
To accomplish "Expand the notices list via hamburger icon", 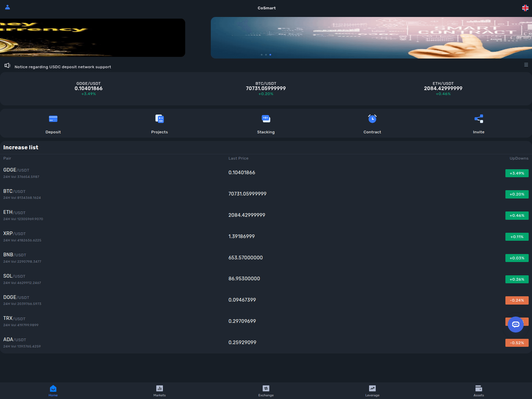I will [526, 65].
